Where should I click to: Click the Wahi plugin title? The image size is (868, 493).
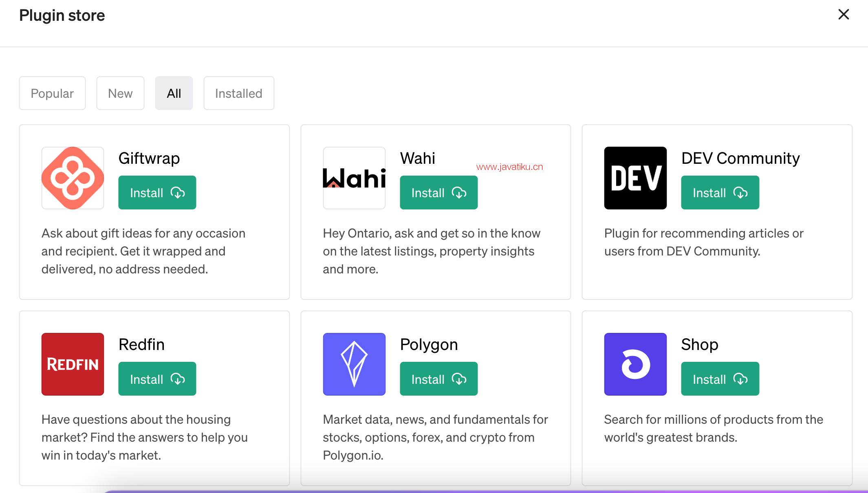[x=418, y=158]
